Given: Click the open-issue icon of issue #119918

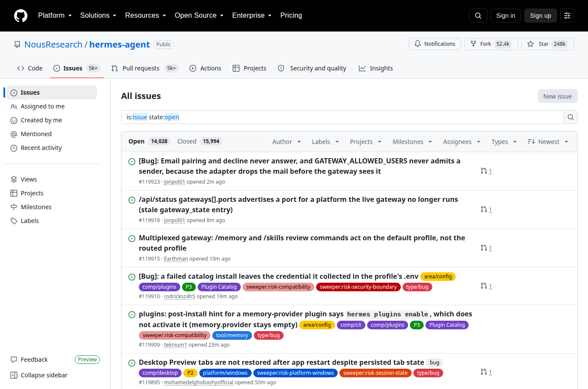Looking at the screenshot, I should pos(132,200).
